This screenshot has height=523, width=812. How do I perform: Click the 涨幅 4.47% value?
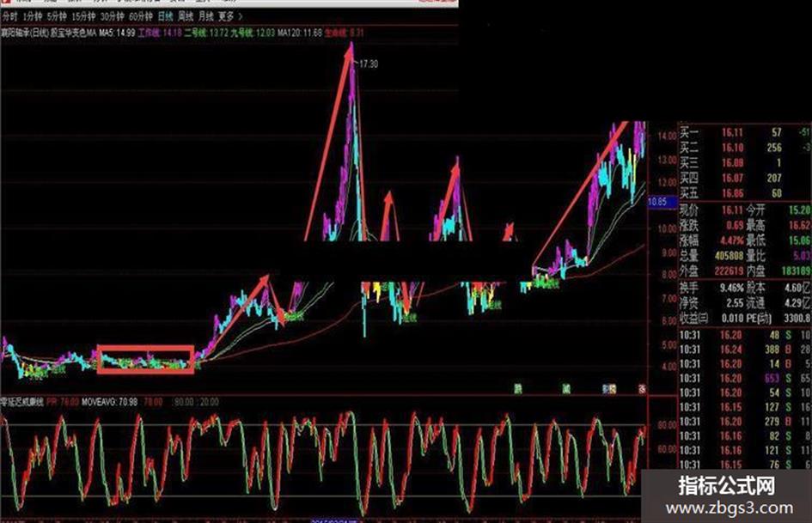click(x=731, y=240)
